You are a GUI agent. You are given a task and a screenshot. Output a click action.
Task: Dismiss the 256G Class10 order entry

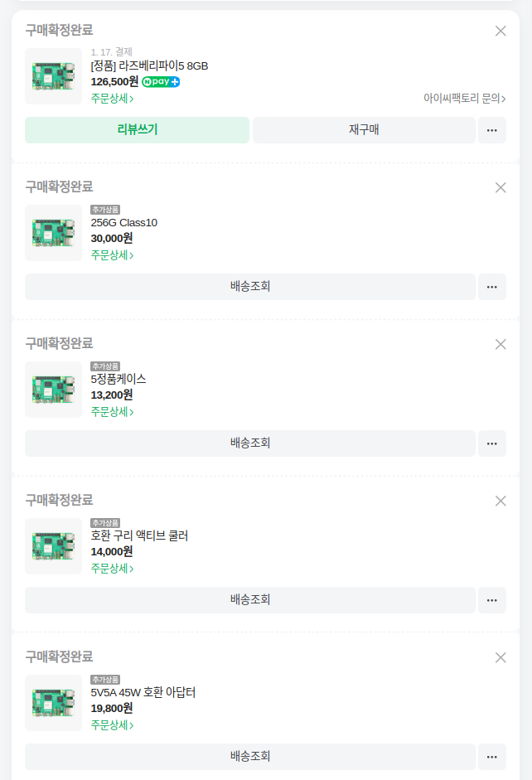pyautogui.click(x=501, y=187)
